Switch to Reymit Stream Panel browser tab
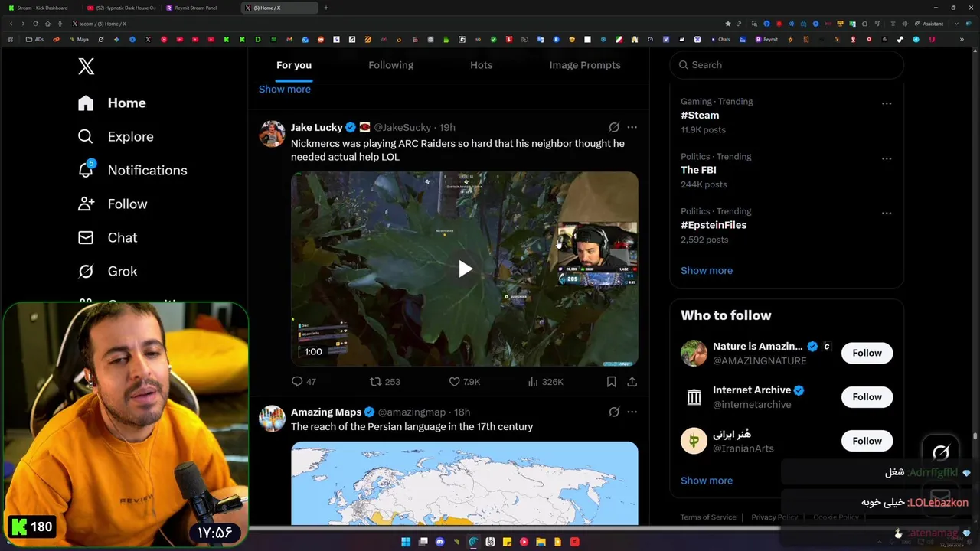Image resolution: width=980 pixels, height=551 pixels. 196,8
